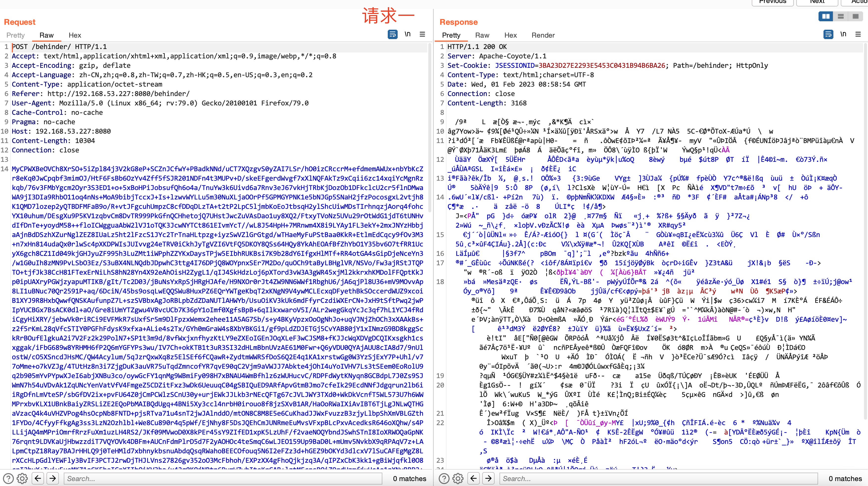
Task: Select the Request Pretty tab
Action: pyautogui.click(x=16, y=35)
